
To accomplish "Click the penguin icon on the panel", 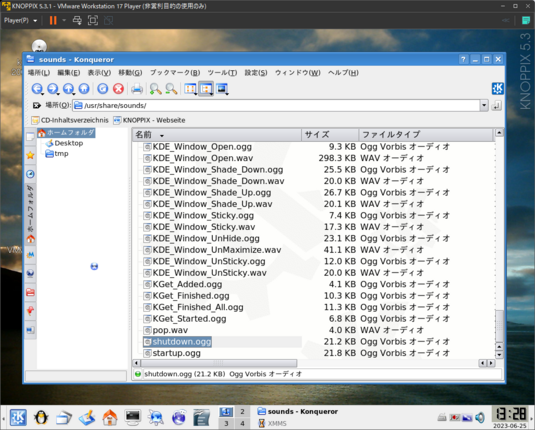I will point(41,417).
